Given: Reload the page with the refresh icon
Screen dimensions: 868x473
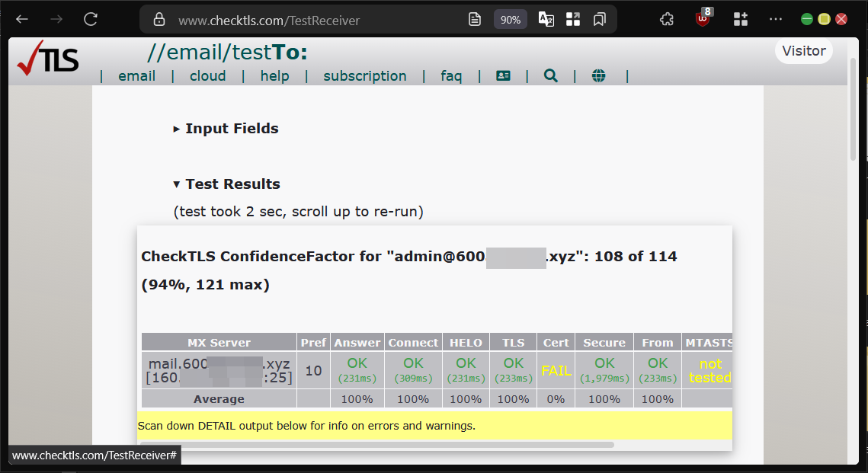Looking at the screenshot, I should [91, 19].
